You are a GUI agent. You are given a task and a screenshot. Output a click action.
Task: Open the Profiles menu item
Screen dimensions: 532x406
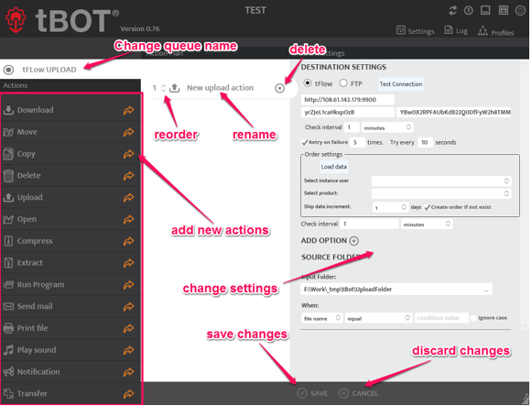click(495, 32)
